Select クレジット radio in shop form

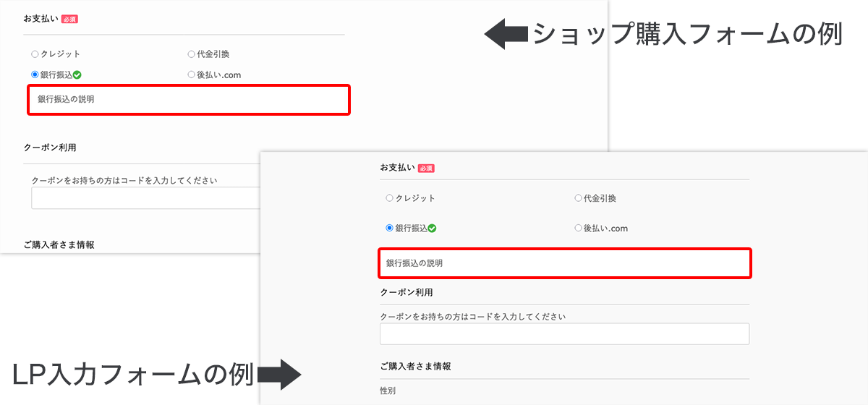click(35, 54)
